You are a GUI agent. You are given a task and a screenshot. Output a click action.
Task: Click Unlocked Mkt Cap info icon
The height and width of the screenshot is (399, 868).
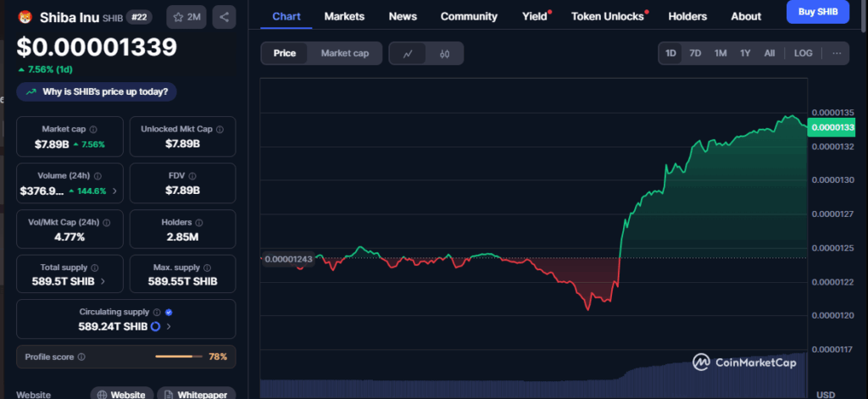click(x=220, y=130)
